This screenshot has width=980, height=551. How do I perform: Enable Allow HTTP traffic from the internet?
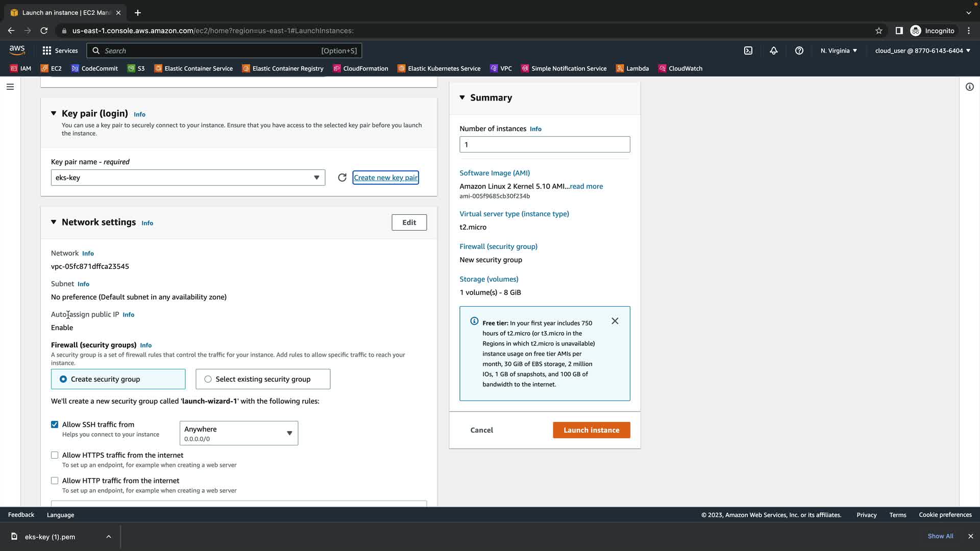(55, 481)
